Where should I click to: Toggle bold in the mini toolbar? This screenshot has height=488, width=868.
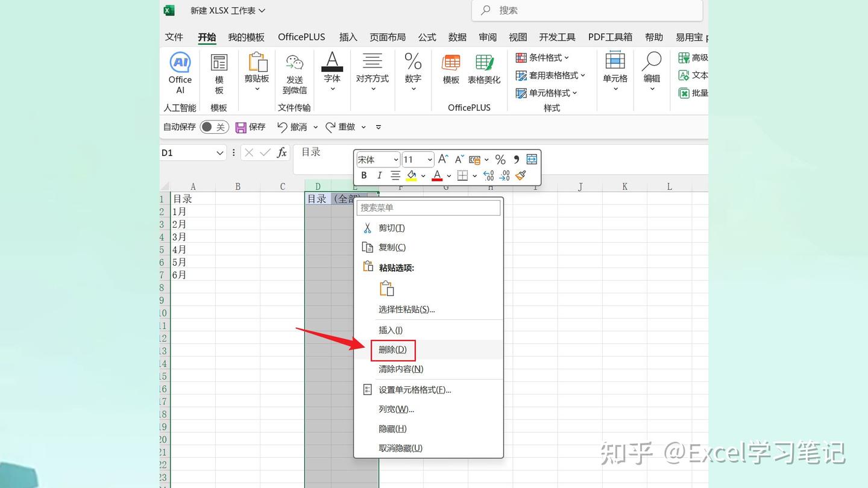364,175
